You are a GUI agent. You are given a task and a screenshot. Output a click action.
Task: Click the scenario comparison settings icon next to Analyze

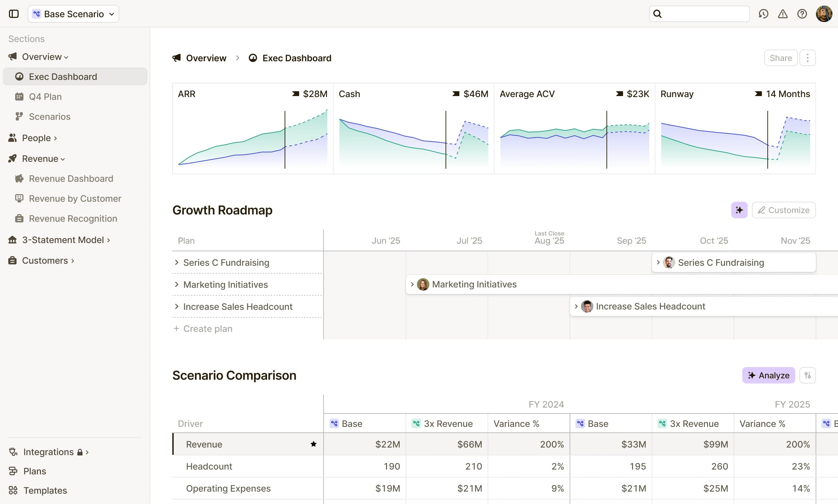pyautogui.click(x=808, y=375)
